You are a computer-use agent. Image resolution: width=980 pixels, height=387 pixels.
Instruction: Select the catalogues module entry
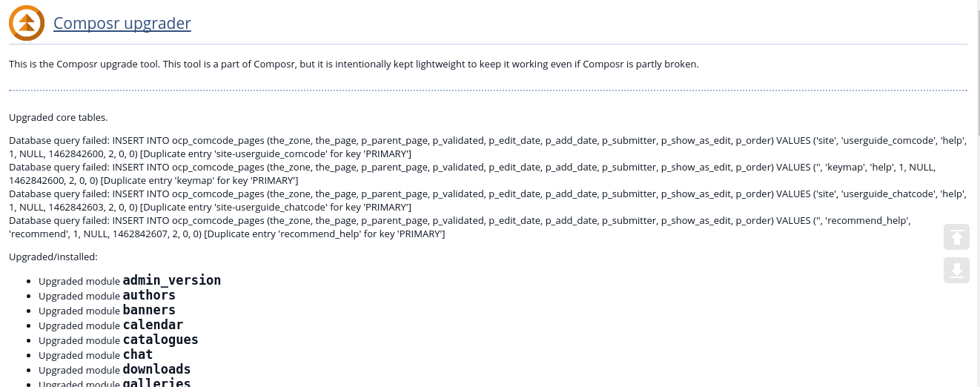click(x=119, y=340)
